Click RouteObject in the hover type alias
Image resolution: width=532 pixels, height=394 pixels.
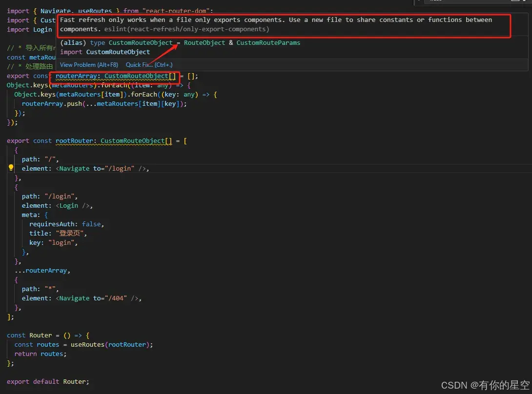coord(204,43)
